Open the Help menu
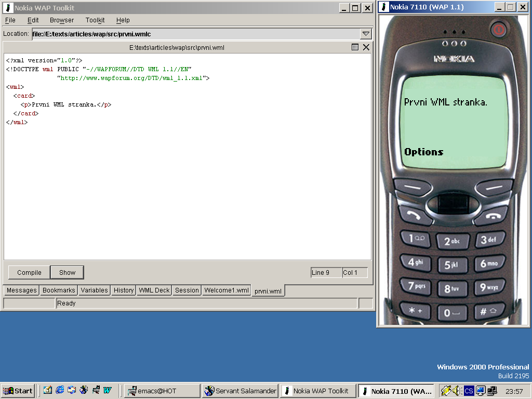This screenshot has width=532, height=399. [123, 20]
